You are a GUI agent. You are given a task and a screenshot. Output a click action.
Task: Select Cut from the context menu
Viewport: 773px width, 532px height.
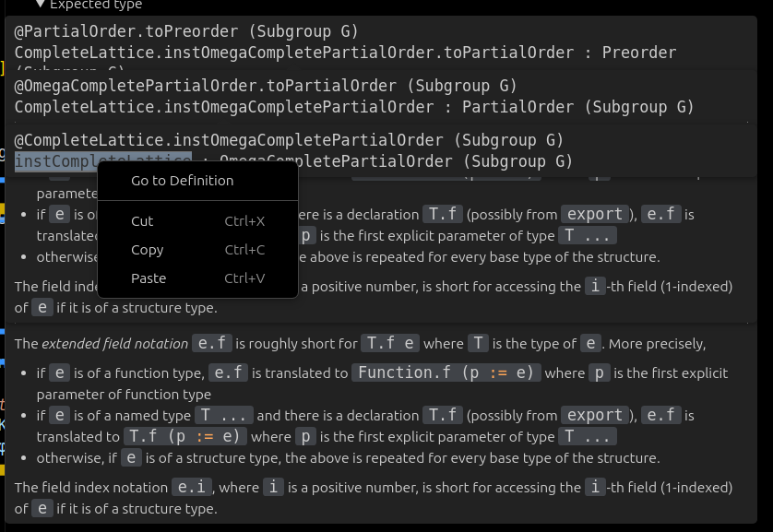tap(142, 221)
